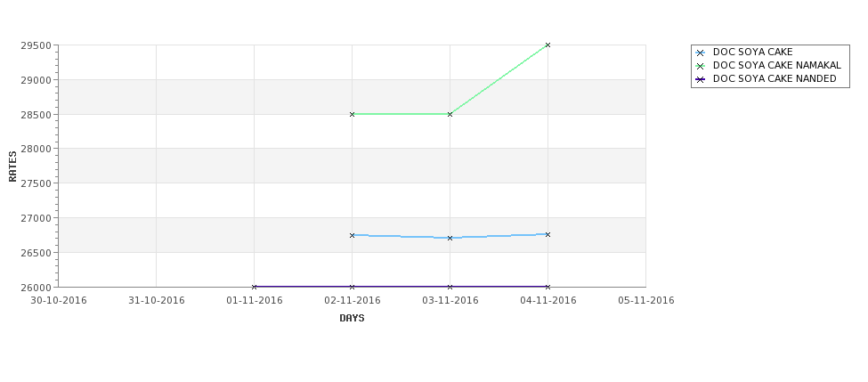Select the NANDED marker on 01-11-2016
This screenshot has height=382, width=868.
254,287
